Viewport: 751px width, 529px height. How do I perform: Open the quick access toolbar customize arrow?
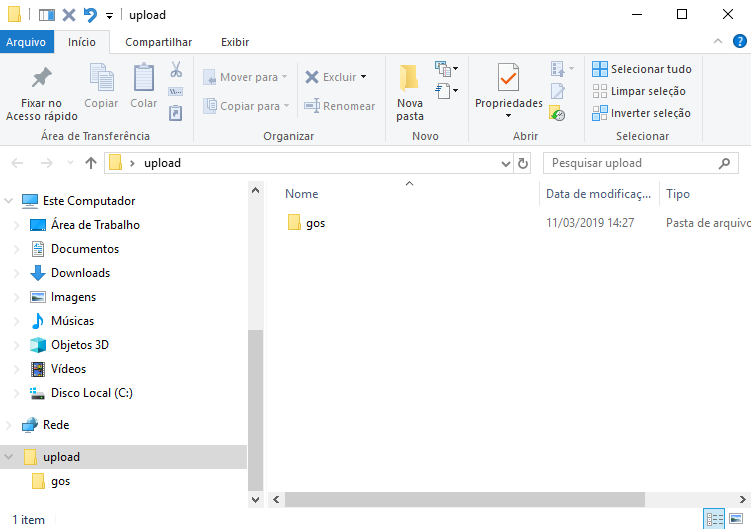[x=109, y=16]
